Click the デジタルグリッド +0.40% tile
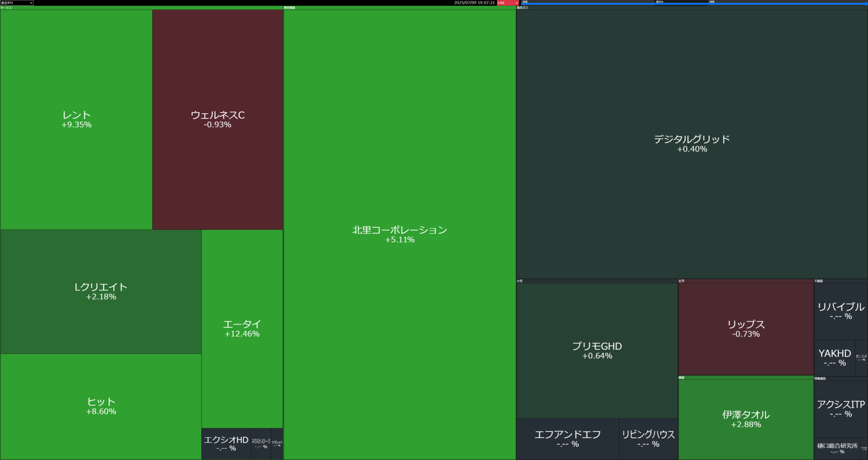The image size is (868, 460). tap(692, 144)
